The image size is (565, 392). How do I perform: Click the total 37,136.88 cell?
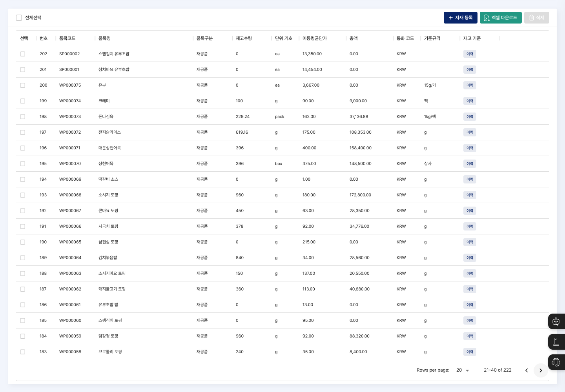click(359, 117)
